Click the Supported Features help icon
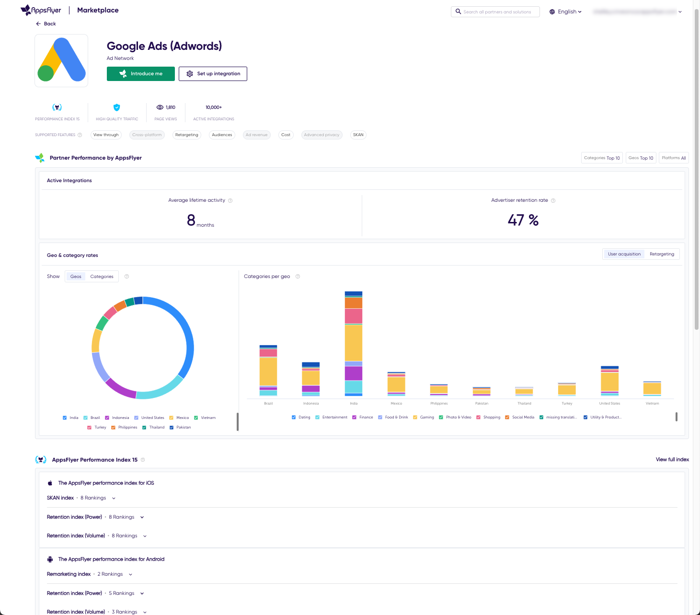The width and height of the screenshot is (700, 615). click(x=80, y=135)
